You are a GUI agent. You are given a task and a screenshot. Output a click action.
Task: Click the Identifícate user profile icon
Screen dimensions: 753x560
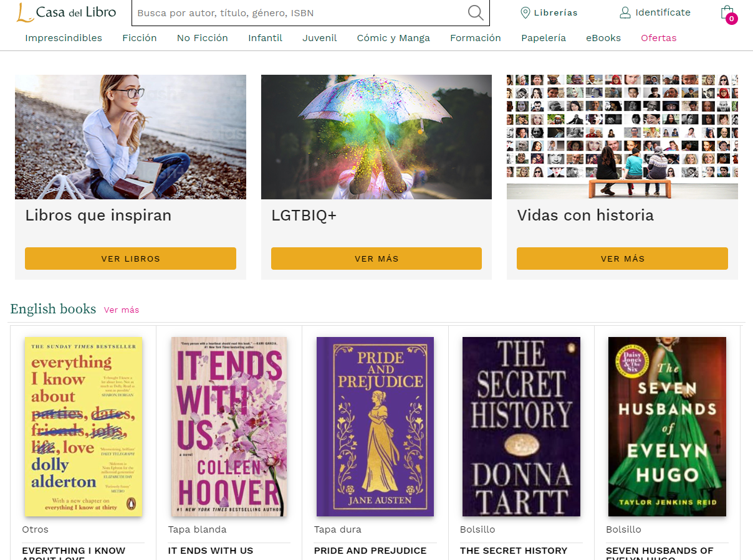click(x=625, y=12)
